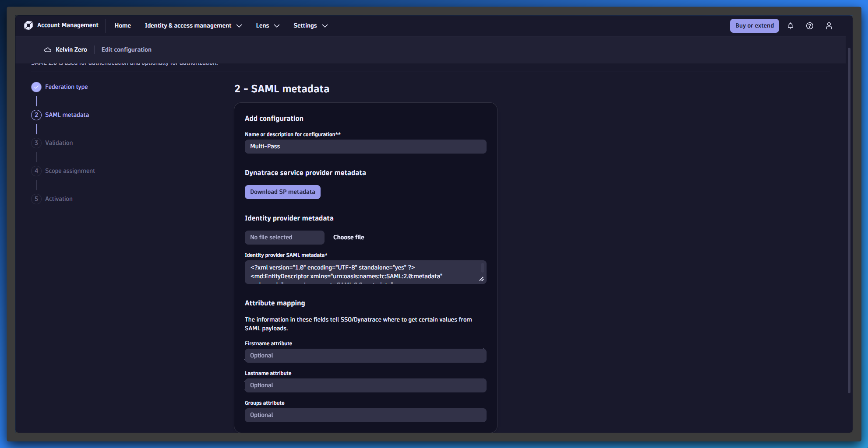Select step 3 circle for Validation

(36, 143)
